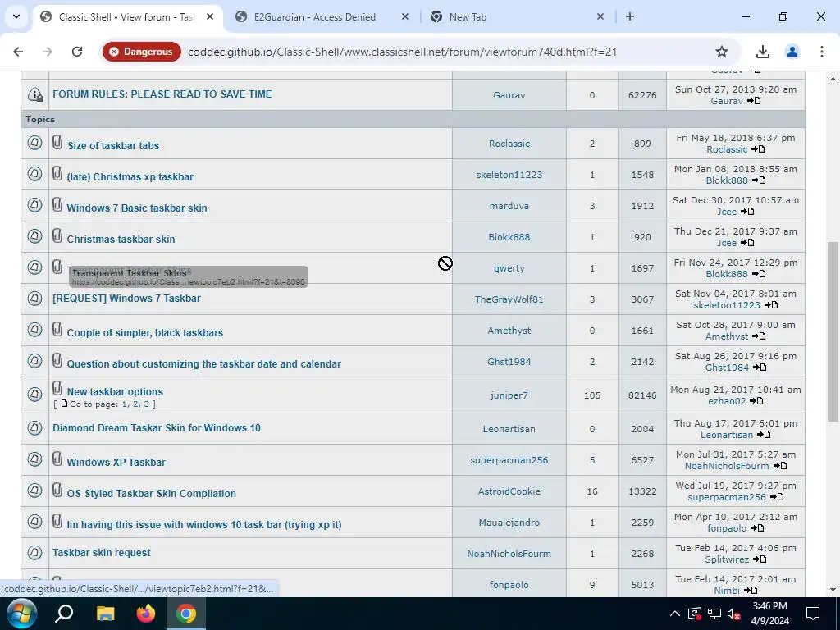Open Windows taskbar search
The image size is (840, 630).
coord(64,614)
